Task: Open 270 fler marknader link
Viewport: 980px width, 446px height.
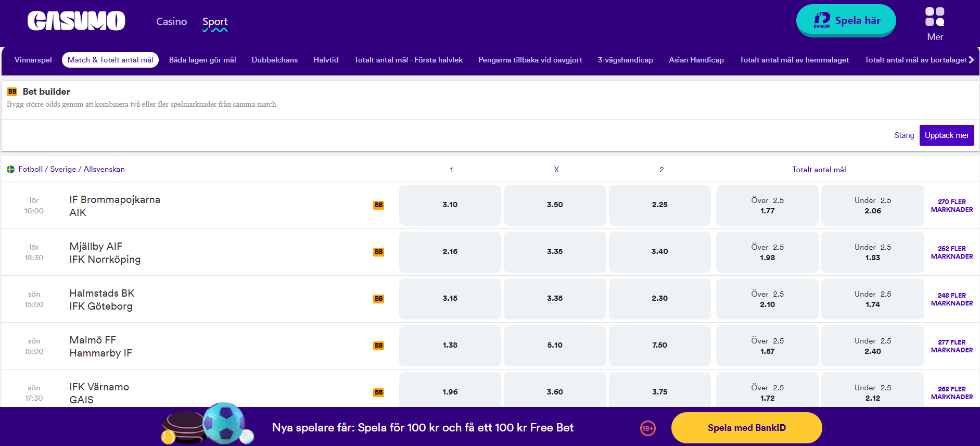Action: click(x=952, y=206)
